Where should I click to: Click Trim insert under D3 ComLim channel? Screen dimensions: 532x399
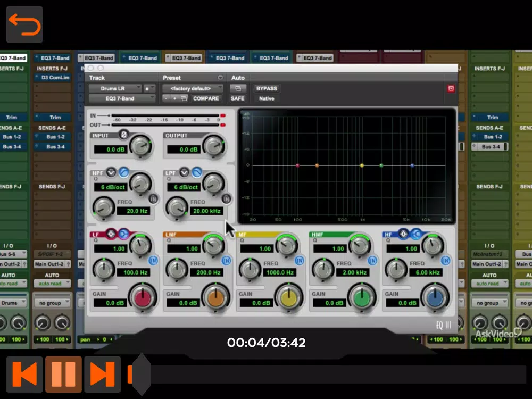53,118
